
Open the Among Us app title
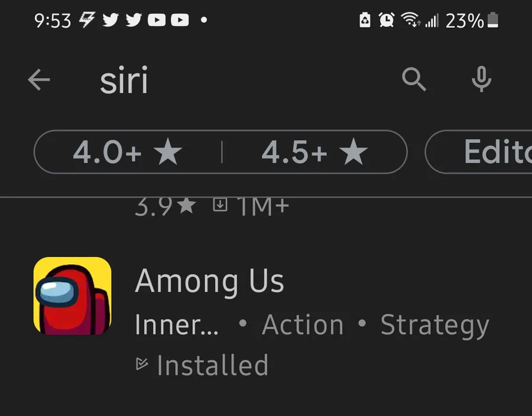tap(209, 281)
